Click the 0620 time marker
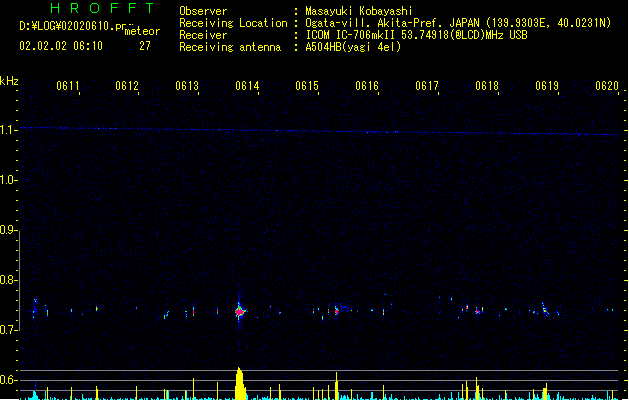629x400 pixels. pos(607,86)
